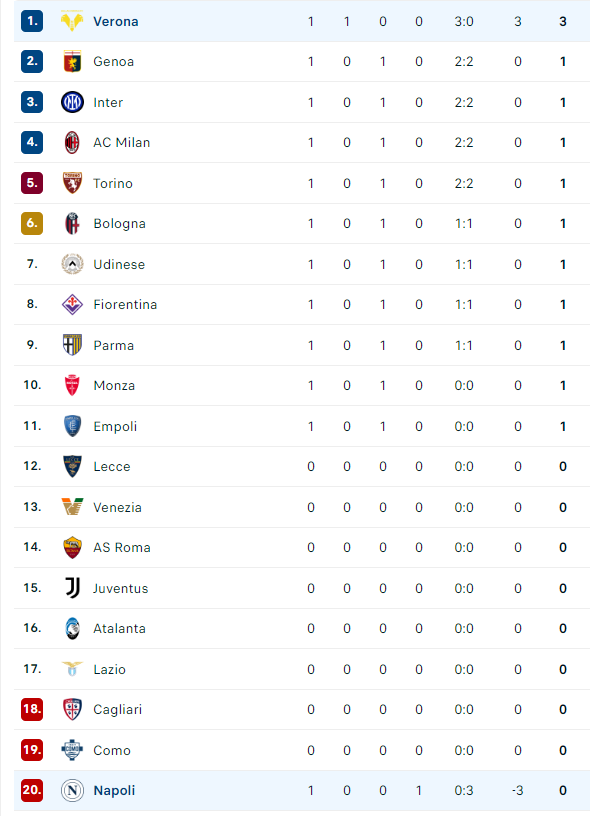Open the Fiorentina team page
The width and height of the screenshot is (590, 816).
click(125, 304)
